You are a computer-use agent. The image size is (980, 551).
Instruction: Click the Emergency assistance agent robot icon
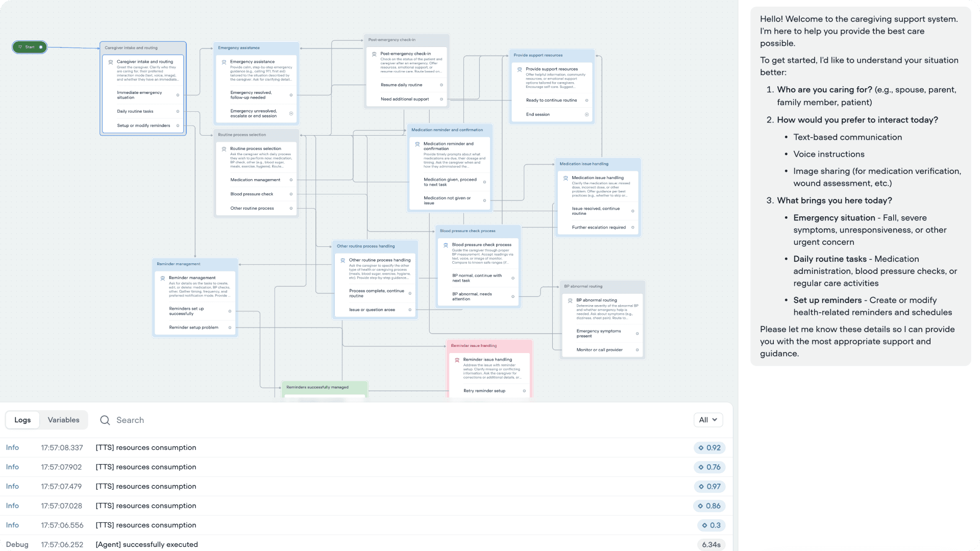tap(224, 62)
